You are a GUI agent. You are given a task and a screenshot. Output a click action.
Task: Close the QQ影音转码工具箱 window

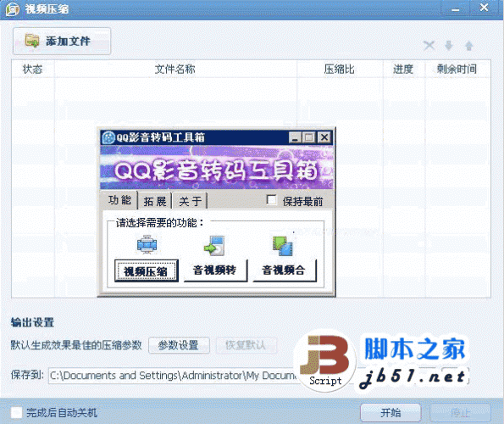click(x=324, y=137)
